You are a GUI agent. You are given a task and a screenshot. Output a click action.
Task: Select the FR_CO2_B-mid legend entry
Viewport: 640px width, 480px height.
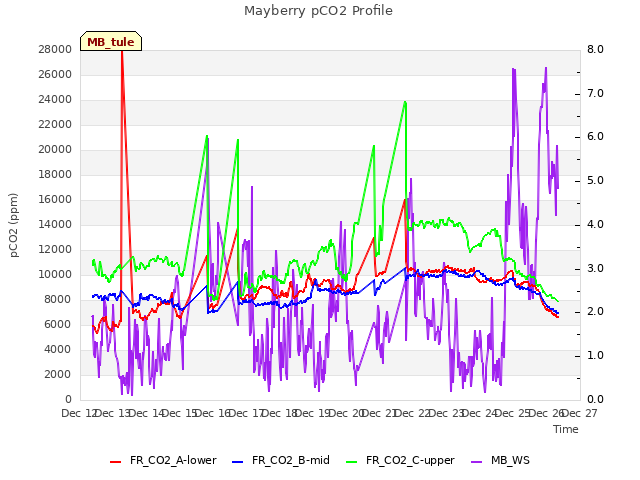click(x=281, y=460)
